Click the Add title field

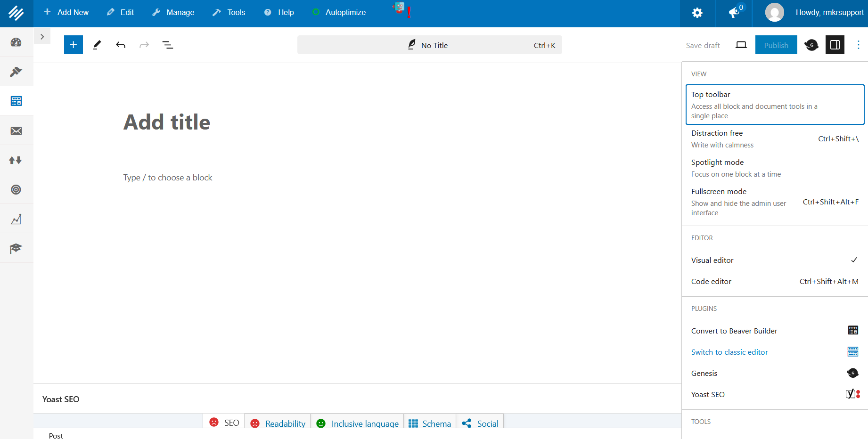[x=167, y=122]
